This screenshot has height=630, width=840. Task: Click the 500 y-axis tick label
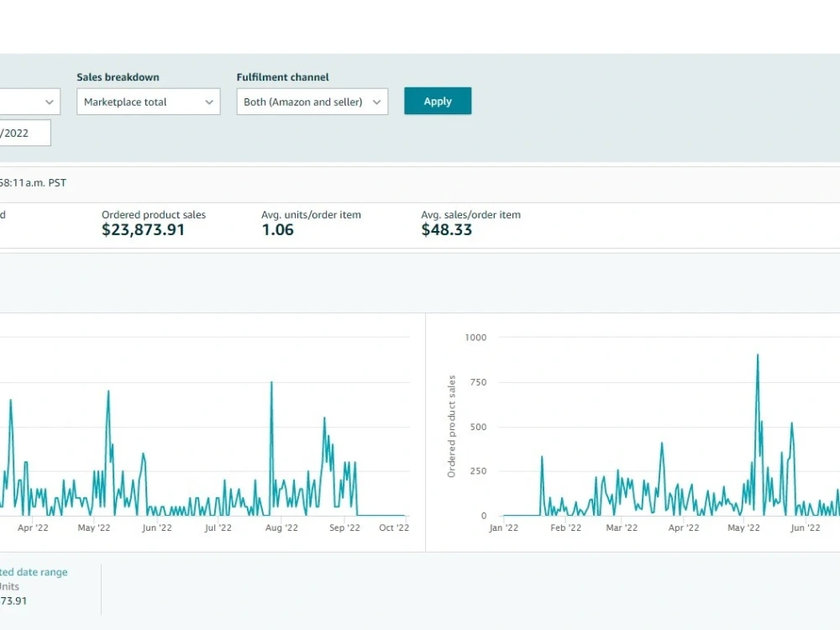(x=479, y=427)
